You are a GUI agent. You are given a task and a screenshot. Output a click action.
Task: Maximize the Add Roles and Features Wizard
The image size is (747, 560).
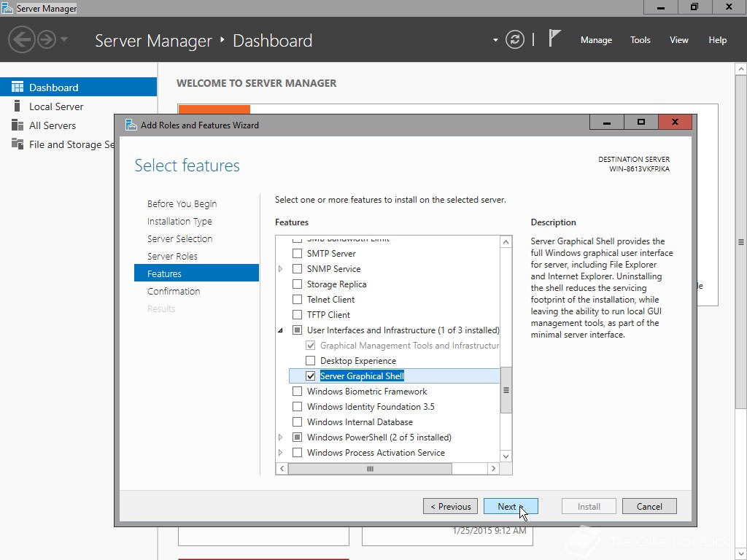(x=641, y=122)
